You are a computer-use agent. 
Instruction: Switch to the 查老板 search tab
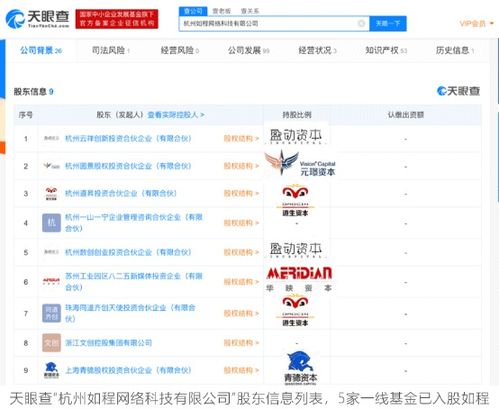[222, 11]
